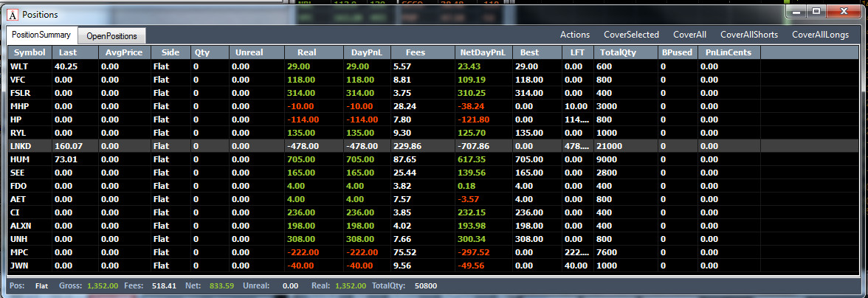Click the 160.07 Last price for LNKD
The width and height of the screenshot is (868, 298).
coord(68,146)
